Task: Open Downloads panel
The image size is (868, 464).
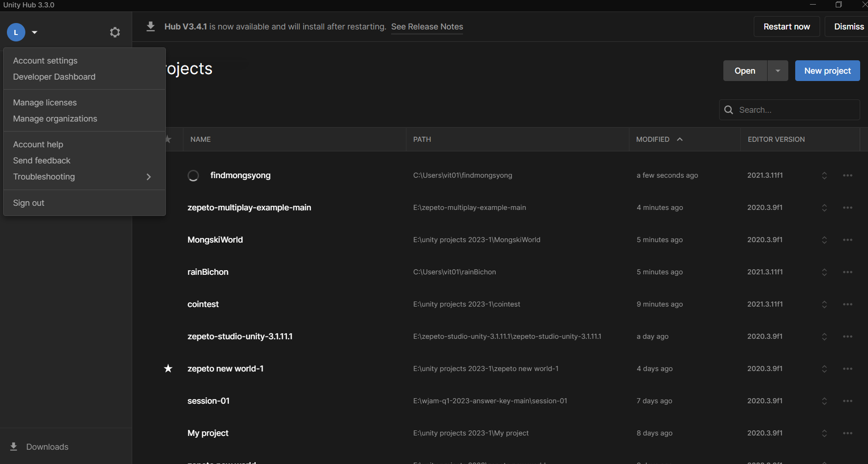Action: click(47, 447)
